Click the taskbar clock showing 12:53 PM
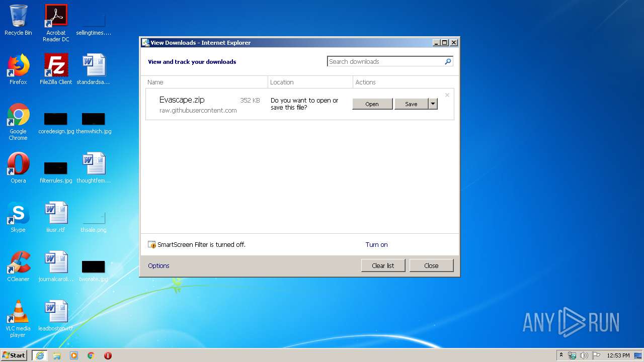Viewport: 644px width, 362px height. 618,355
